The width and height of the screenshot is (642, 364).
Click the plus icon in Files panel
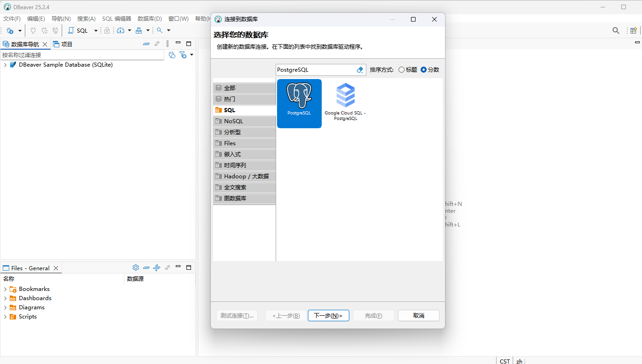(x=156, y=267)
